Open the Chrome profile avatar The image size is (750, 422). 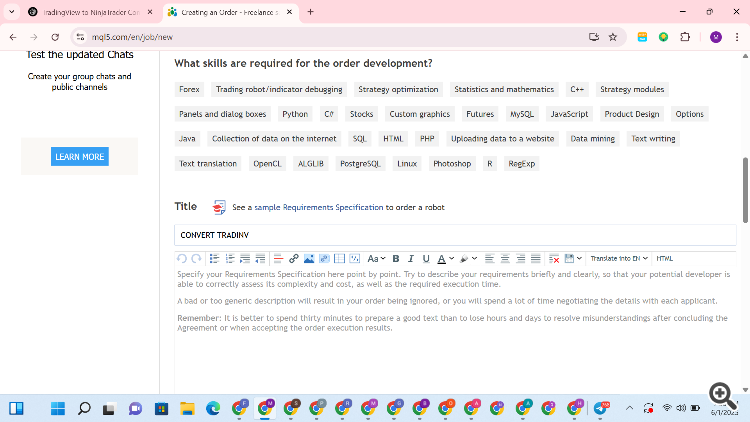[x=716, y=37]
